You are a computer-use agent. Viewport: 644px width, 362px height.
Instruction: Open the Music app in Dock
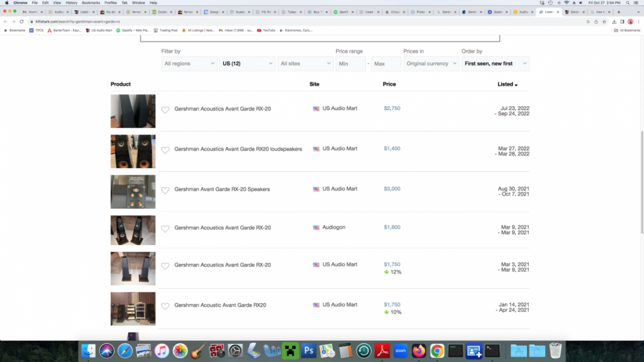(162, 351)
